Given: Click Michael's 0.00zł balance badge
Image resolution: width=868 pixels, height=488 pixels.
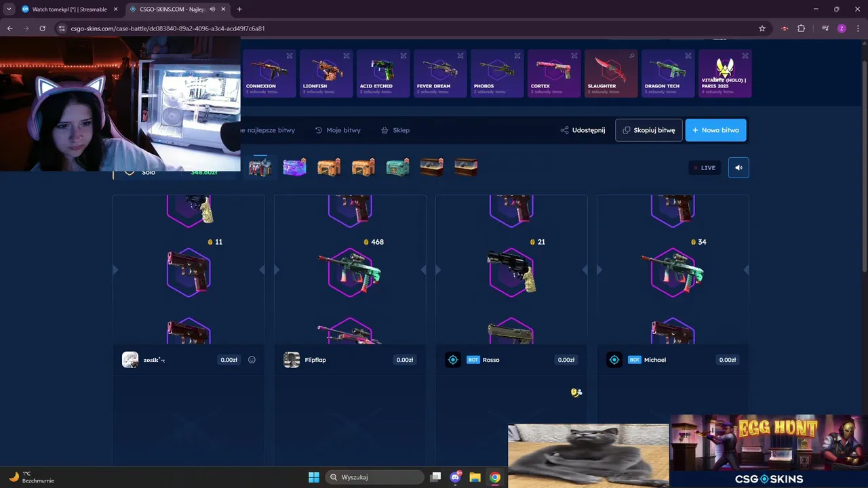Looking at the screenshot, I should pos(728,360).
